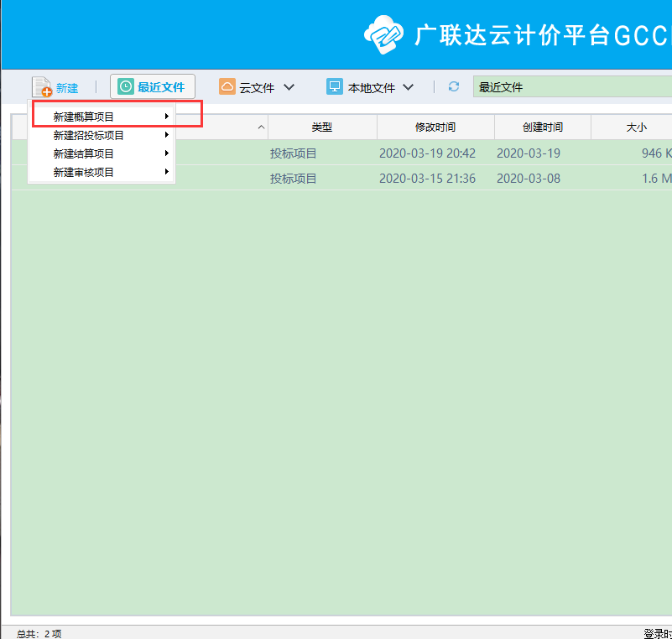Select the row modified 2020-03-19 20:42
This screenshot has height=639, width=672.
click(x=342, y=153)
